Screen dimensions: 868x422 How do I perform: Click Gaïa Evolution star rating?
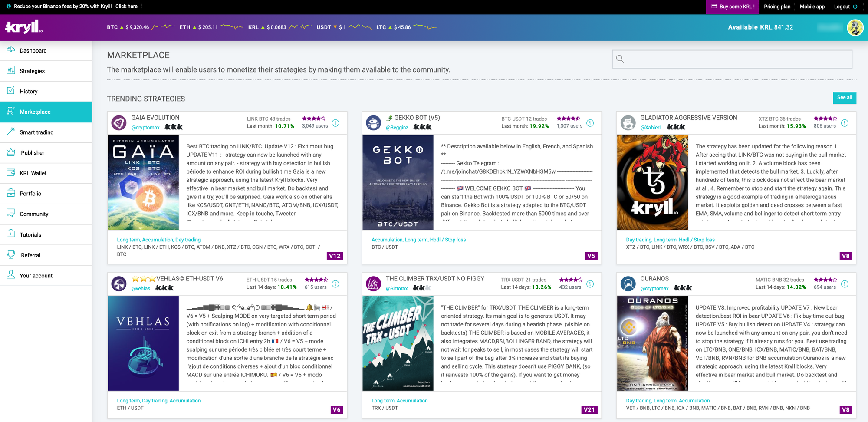point(314,119)
